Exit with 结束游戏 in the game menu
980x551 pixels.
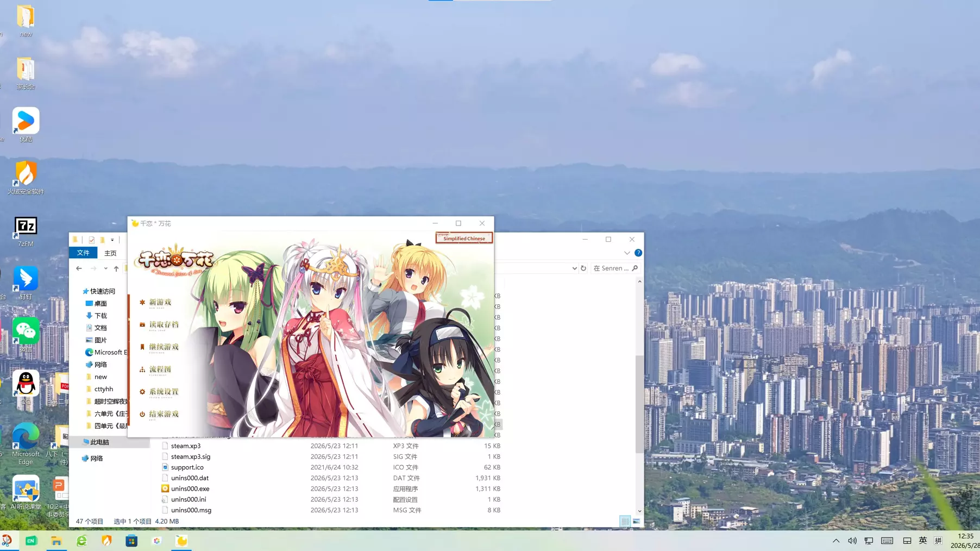tap(159, 414)
